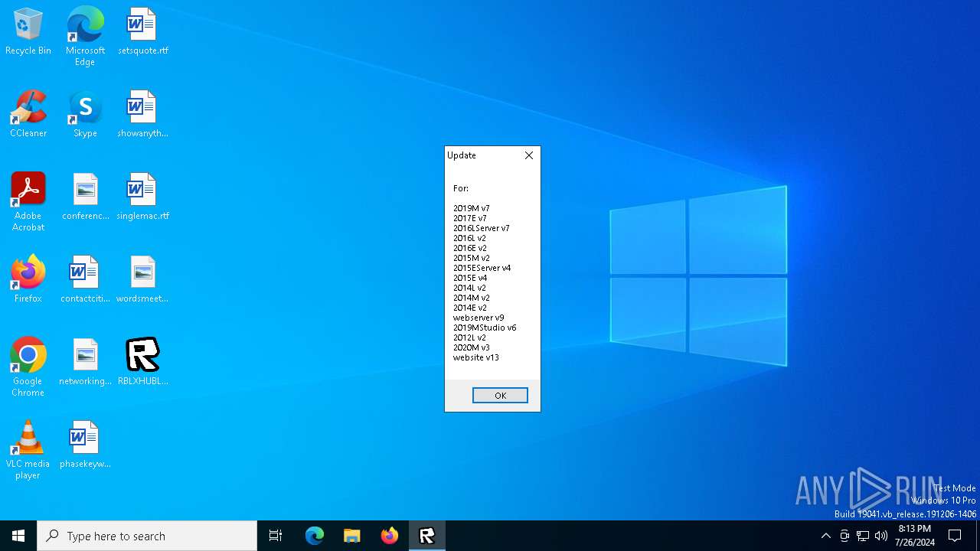Show hidden system tray icons
The height and width of the screenshot is (551, 980).
(x=825, y=536)
